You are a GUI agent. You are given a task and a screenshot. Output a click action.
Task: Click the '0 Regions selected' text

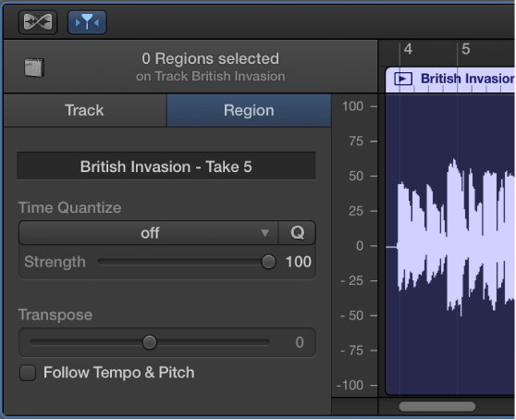(210, 58)
